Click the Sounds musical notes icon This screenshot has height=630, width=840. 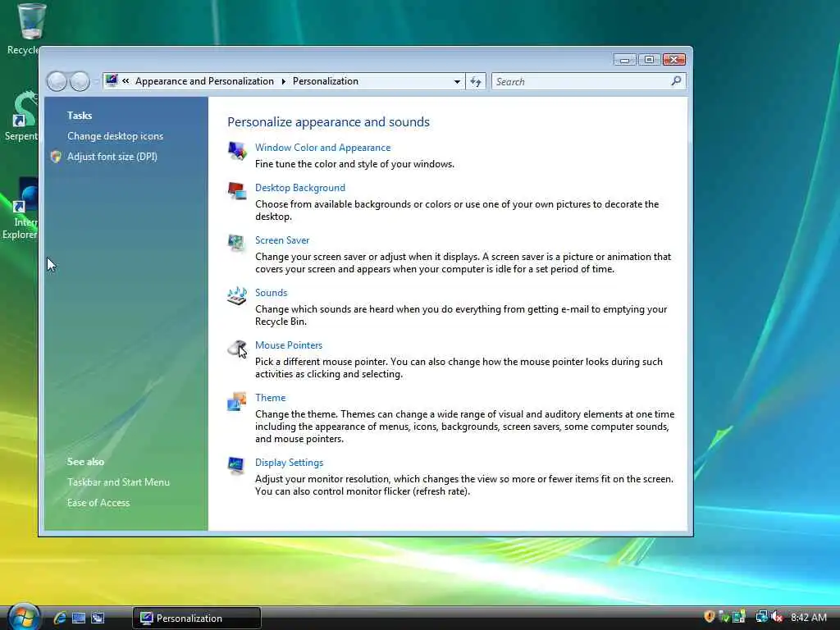click(x=237, y=295)
